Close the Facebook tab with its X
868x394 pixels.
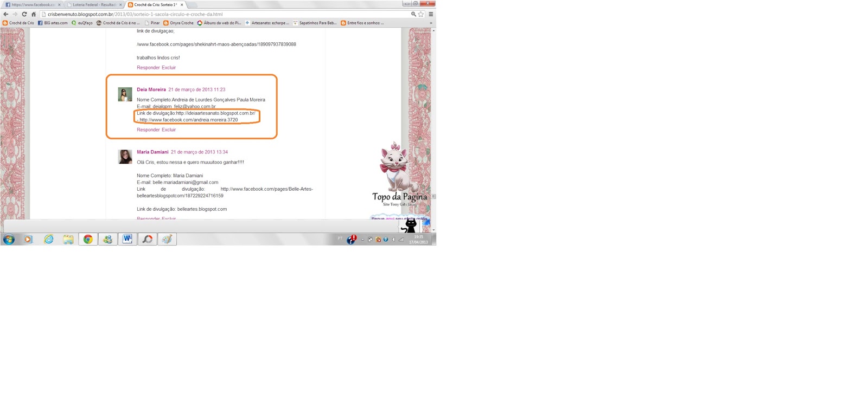coord(59,5)
